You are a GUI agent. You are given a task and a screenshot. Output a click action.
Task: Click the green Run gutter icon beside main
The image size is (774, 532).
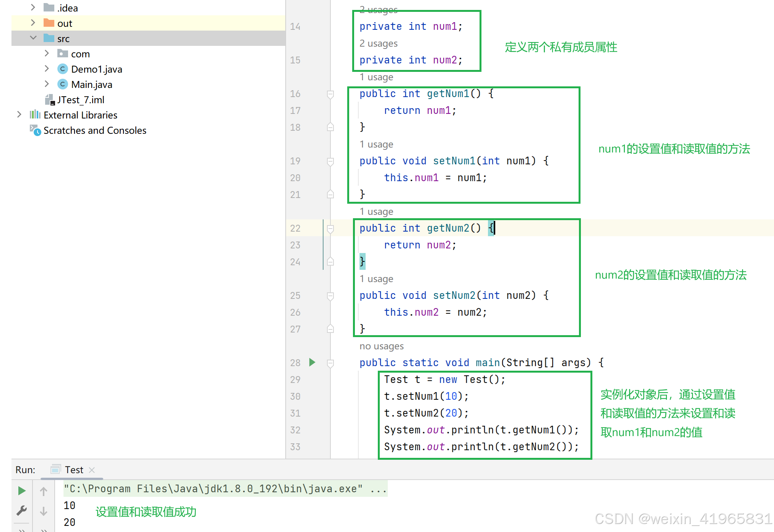point(312,362)
